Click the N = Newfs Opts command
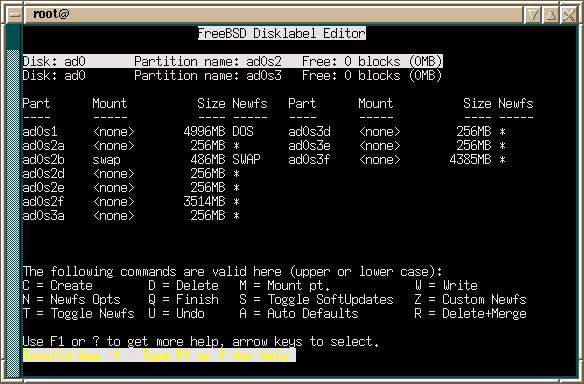Viewport: 584px width, 384px height. click(72, 299)
